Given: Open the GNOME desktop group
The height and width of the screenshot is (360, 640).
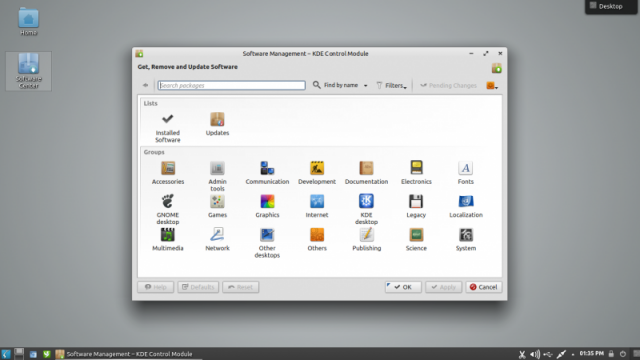Looking at the screenshot, I should pos(167,209).
